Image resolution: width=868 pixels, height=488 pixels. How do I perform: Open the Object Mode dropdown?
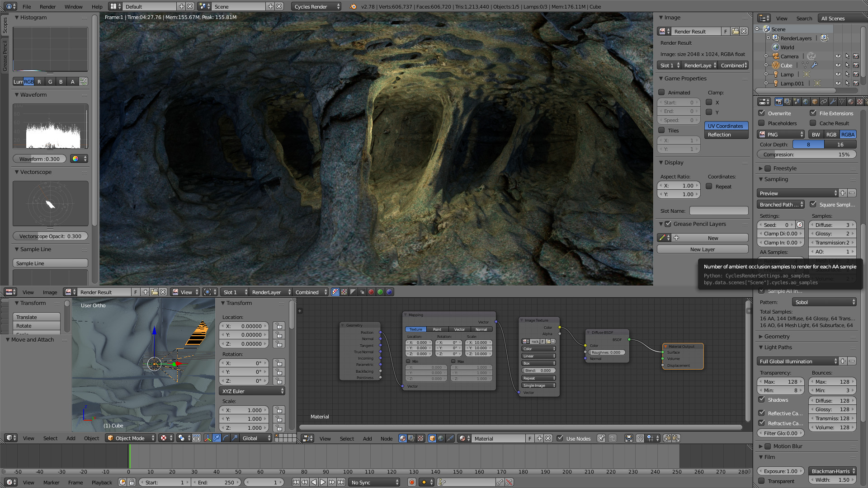(131, 438)
